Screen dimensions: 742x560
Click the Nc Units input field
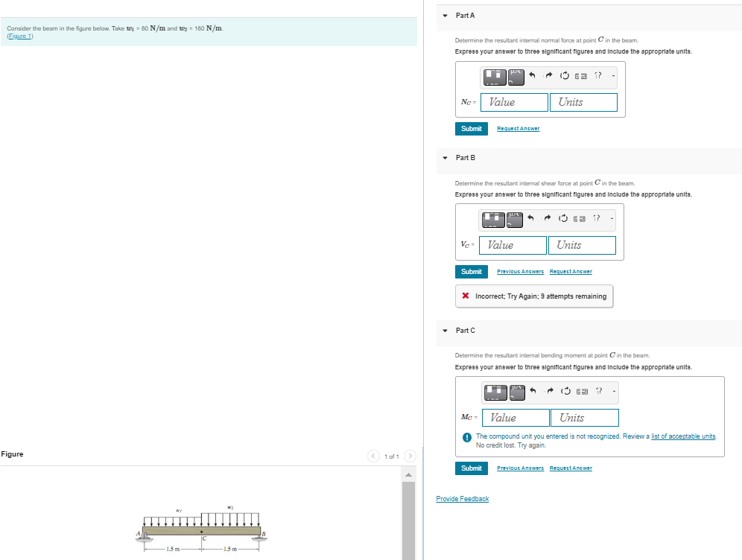(x=583, y=102)
